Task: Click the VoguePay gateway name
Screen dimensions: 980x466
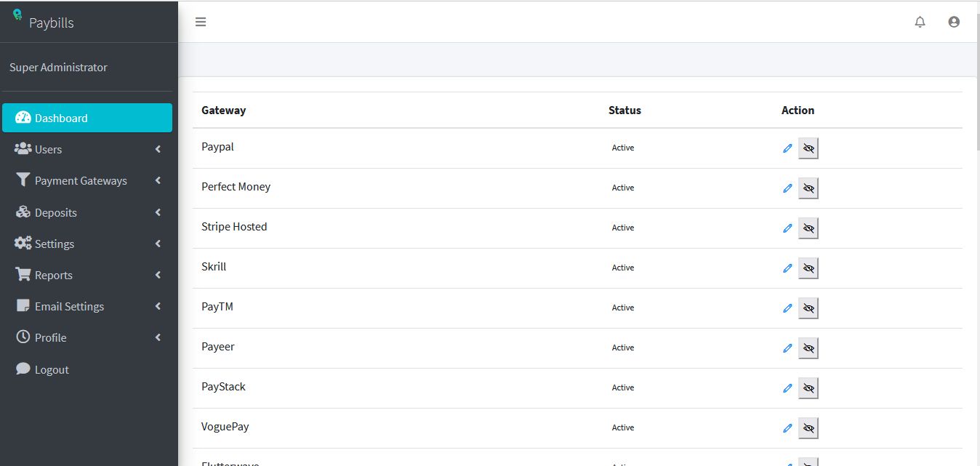Action: tap(225, 427)
